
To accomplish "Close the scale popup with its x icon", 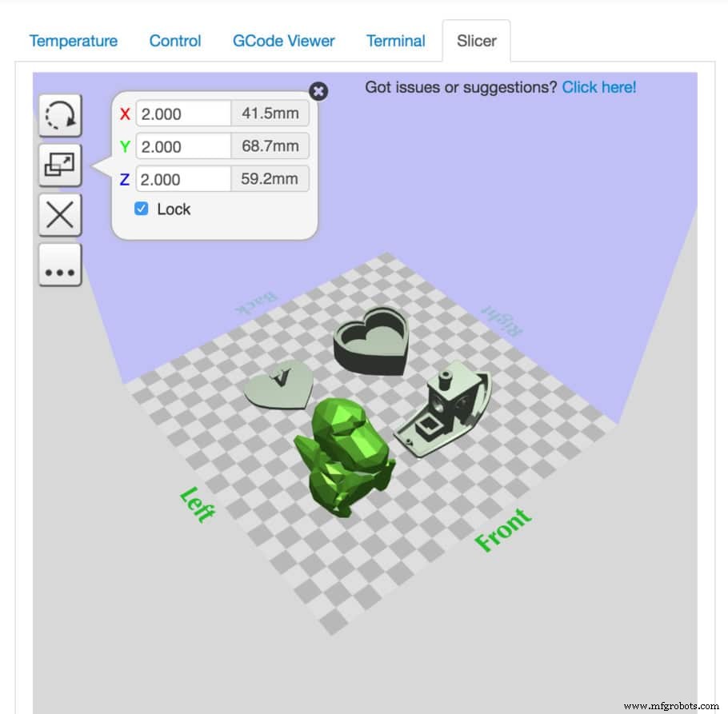I will 318,91.
